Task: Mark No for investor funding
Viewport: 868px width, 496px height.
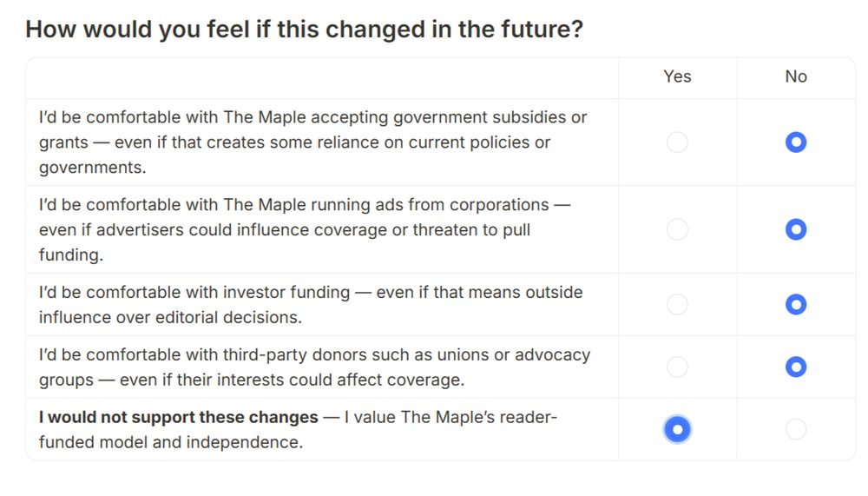Action: [796, 304]
